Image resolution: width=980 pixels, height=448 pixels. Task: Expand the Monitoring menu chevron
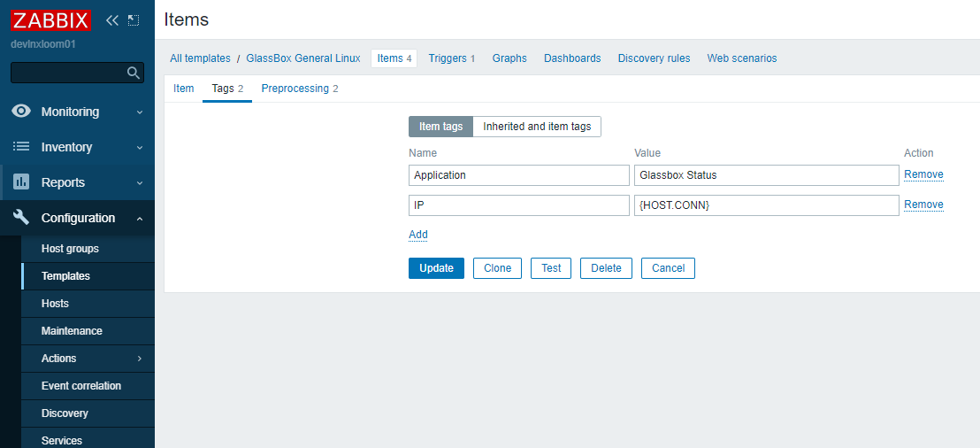point(140,112)
